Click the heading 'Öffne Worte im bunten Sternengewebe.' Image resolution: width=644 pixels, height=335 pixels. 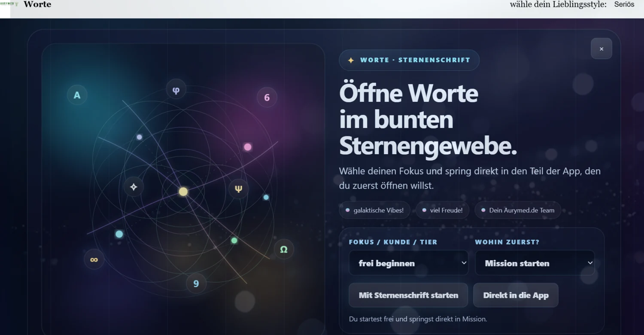(x=428, y=119)
